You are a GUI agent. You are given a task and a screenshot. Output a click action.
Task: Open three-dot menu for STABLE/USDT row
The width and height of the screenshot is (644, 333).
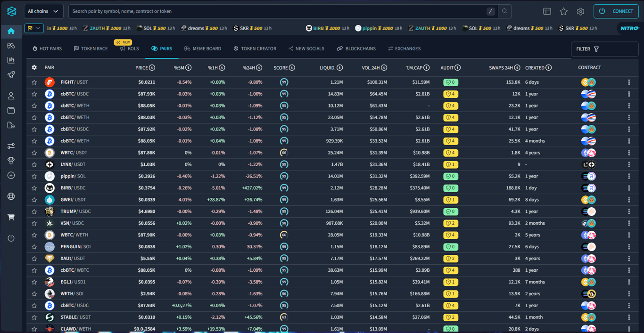coord(629,317)
